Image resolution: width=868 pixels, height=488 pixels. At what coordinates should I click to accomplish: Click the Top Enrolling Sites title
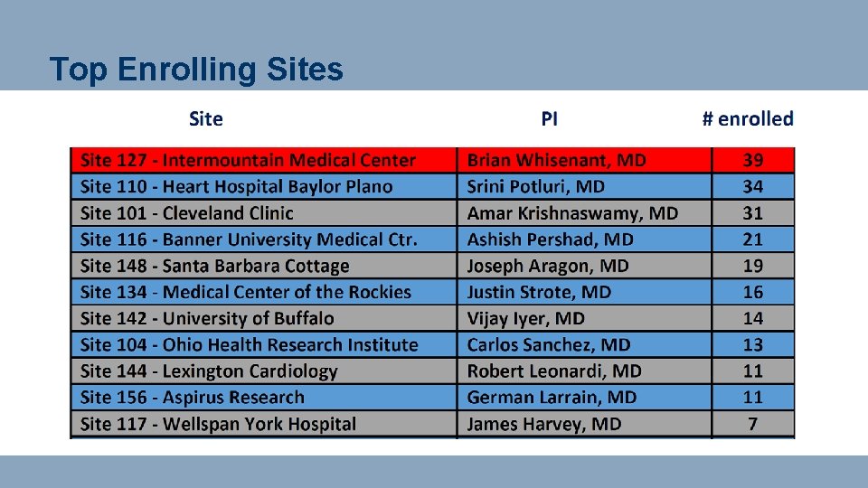pyautogui.click(x=196, y=69)
